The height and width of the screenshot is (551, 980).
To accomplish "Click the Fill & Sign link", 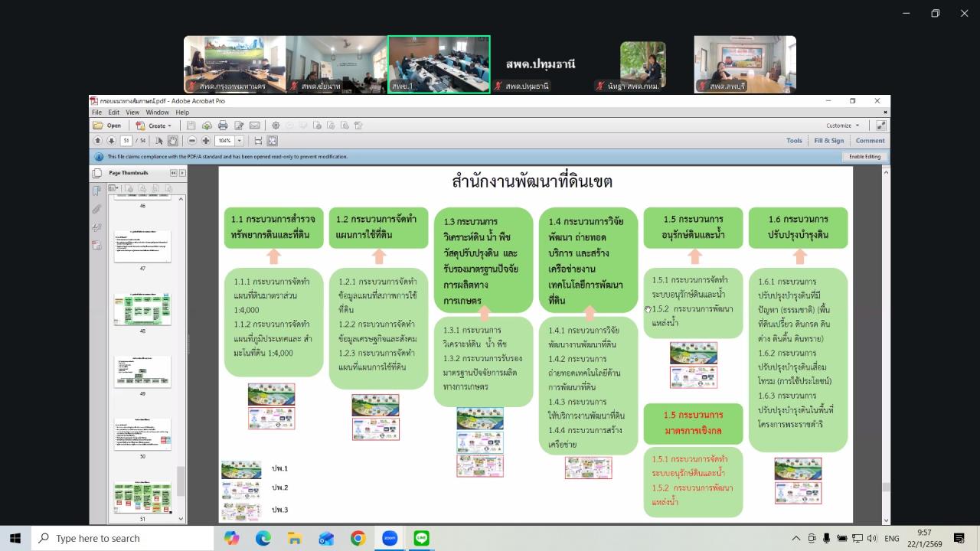I will pyautogui.click(x=829, y=140).
